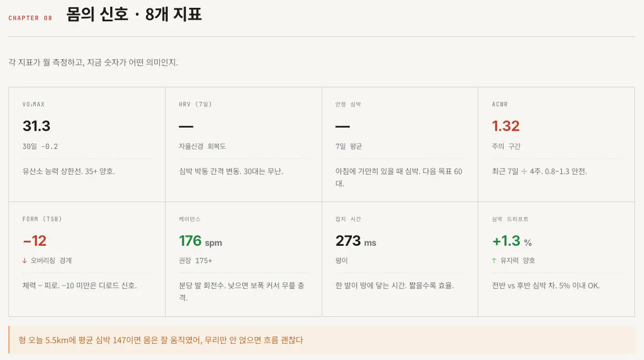Screen dimensions: 644x360
Task: Click the description 전반 vs 후반 심박 차. 5% 이내 OK.
Action: point(546,286)
